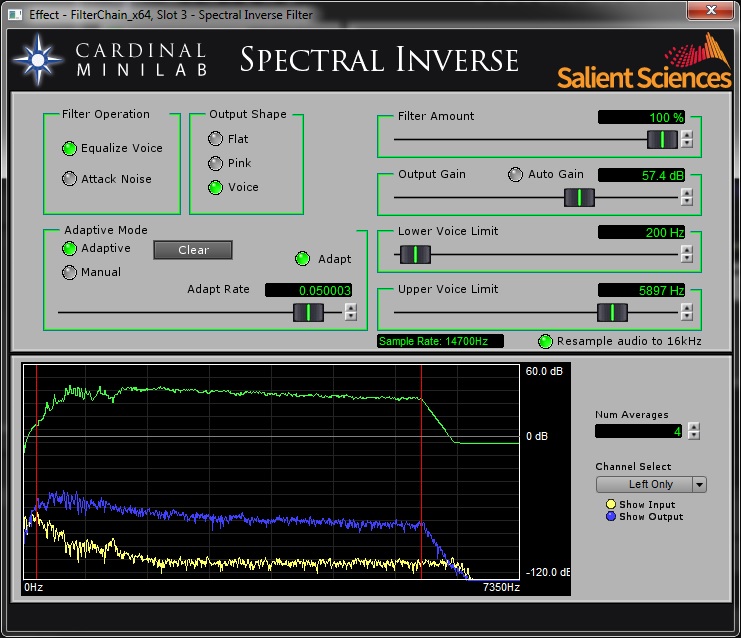Viewport: 741px width, 638px height.
Task: Choose Pink output shape
Action: coord(215,163)
